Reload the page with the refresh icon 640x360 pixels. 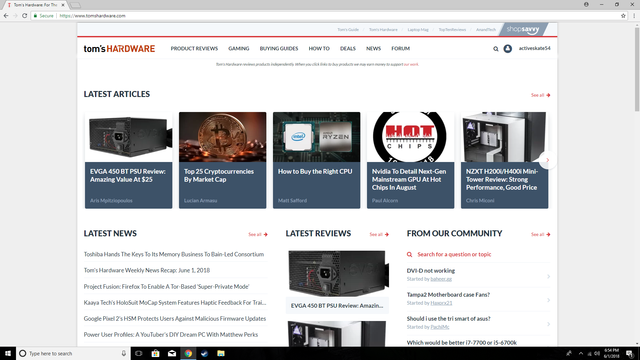click(x=24, y=16)
